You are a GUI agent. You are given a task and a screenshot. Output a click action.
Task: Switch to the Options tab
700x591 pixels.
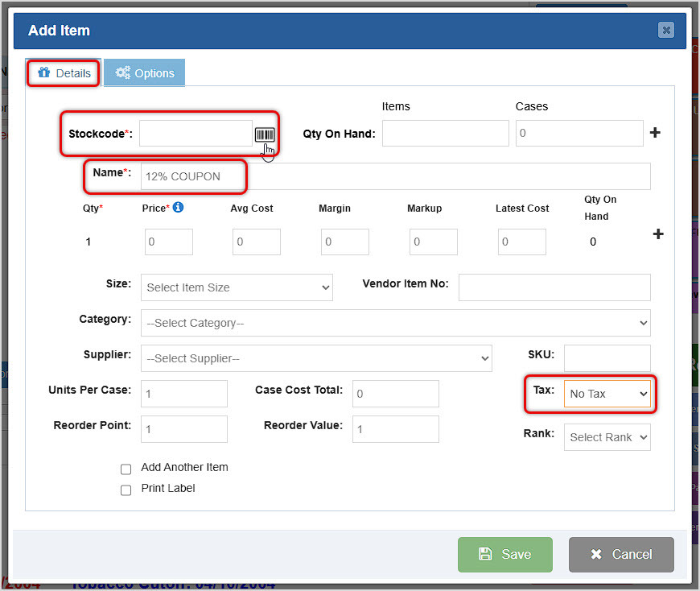click(144, 72)
